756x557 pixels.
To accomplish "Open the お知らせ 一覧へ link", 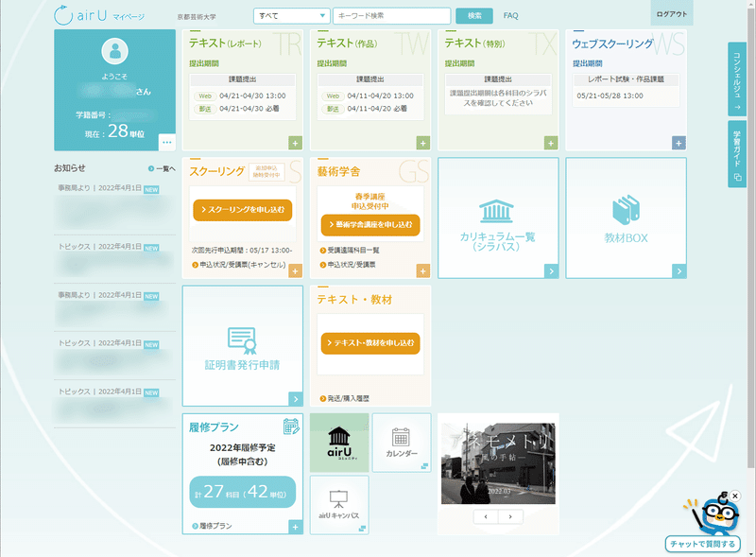I will tap(162, 168).
